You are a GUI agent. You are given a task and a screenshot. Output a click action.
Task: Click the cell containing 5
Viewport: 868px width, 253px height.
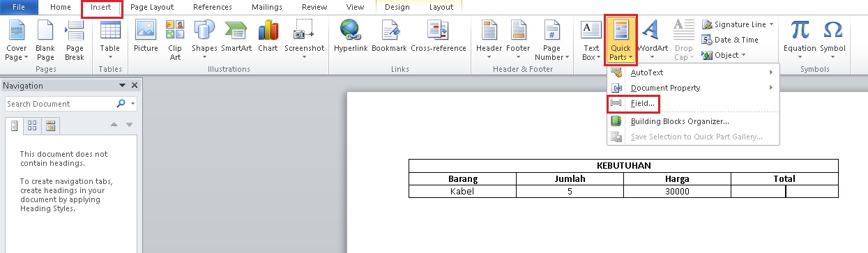[x=570, y=191]
